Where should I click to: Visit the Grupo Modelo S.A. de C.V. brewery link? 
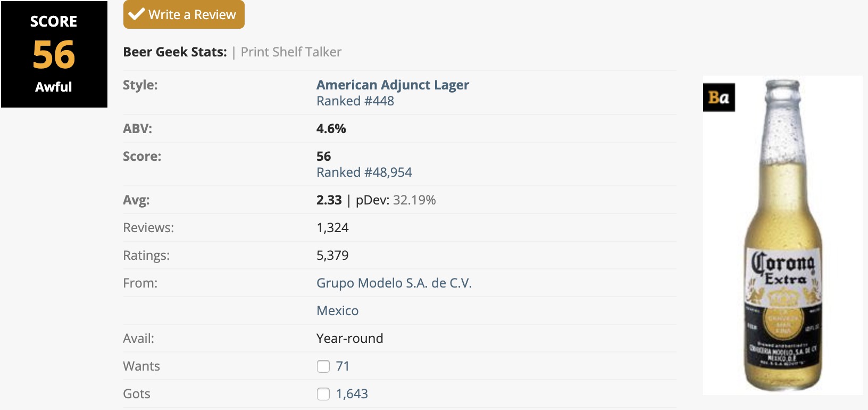[x=394, y=283]
